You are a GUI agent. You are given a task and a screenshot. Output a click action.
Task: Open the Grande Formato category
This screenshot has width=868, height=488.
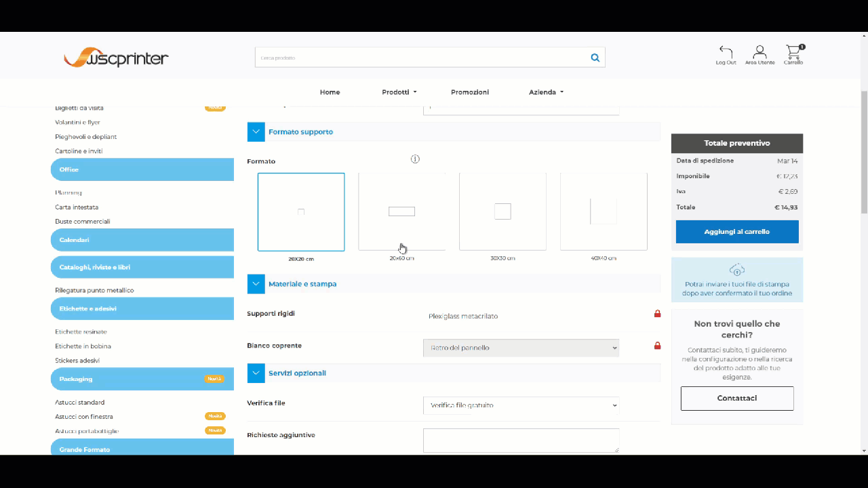[x=142, y=447]
